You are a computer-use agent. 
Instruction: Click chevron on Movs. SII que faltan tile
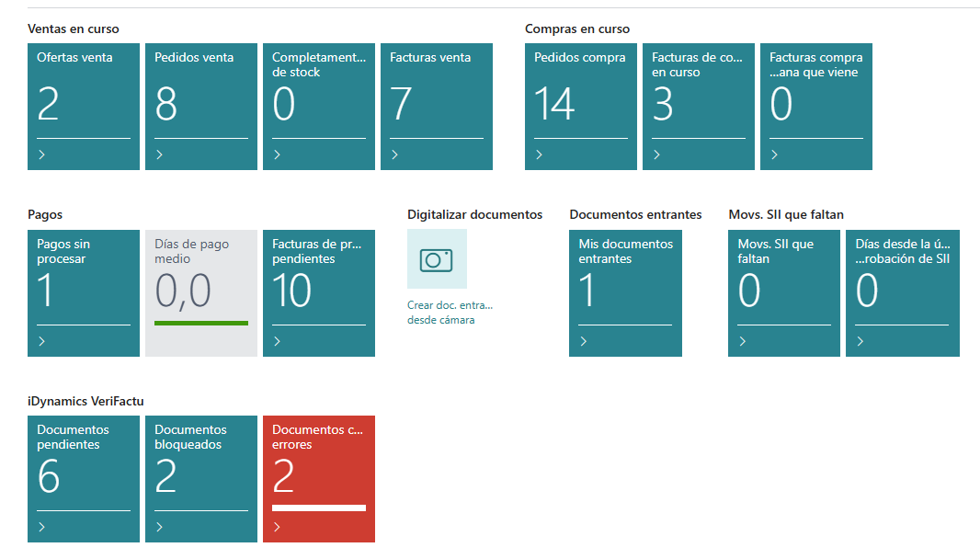[x=743, y=342]
